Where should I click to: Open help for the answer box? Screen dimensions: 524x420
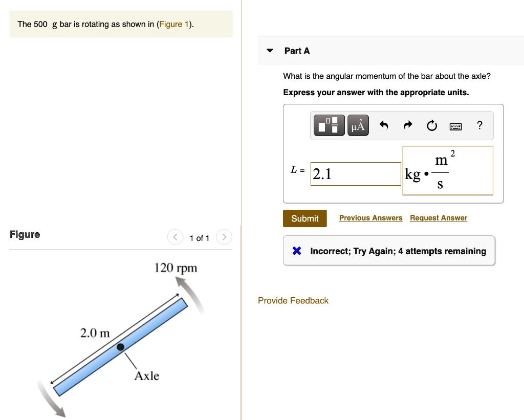pos(479,125)
